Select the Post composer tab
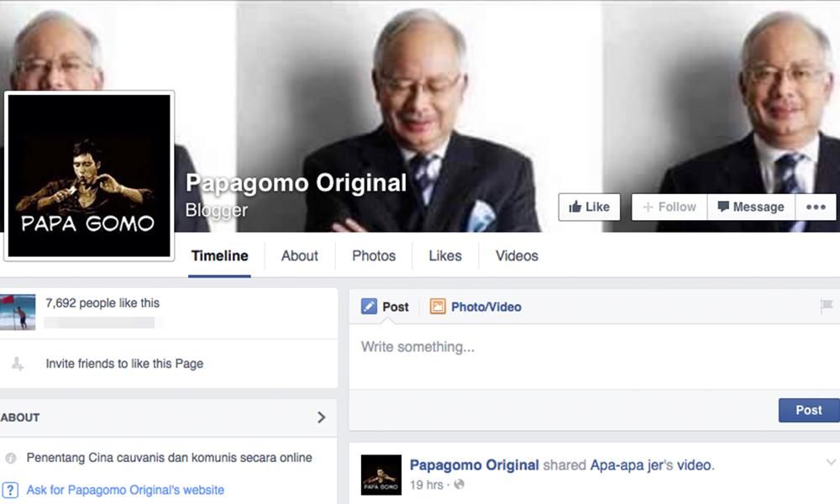The height and width of the screenshot is (504, 840). [385, 307]
